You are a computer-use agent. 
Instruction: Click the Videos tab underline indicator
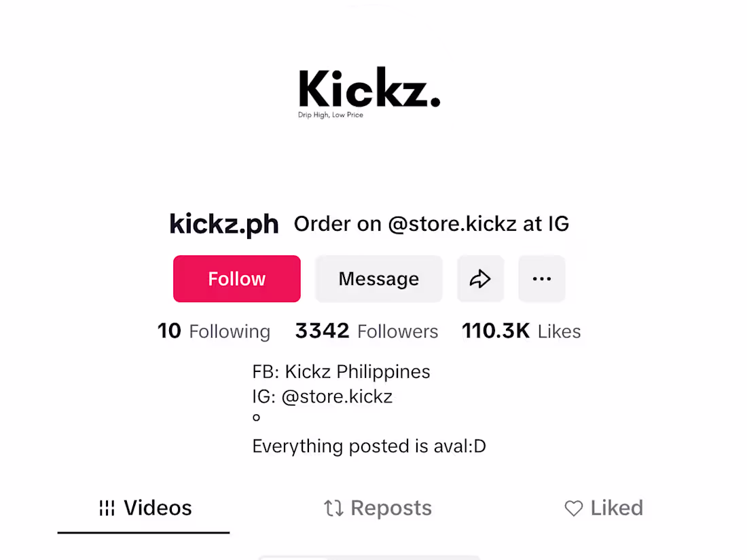(143, 534)
